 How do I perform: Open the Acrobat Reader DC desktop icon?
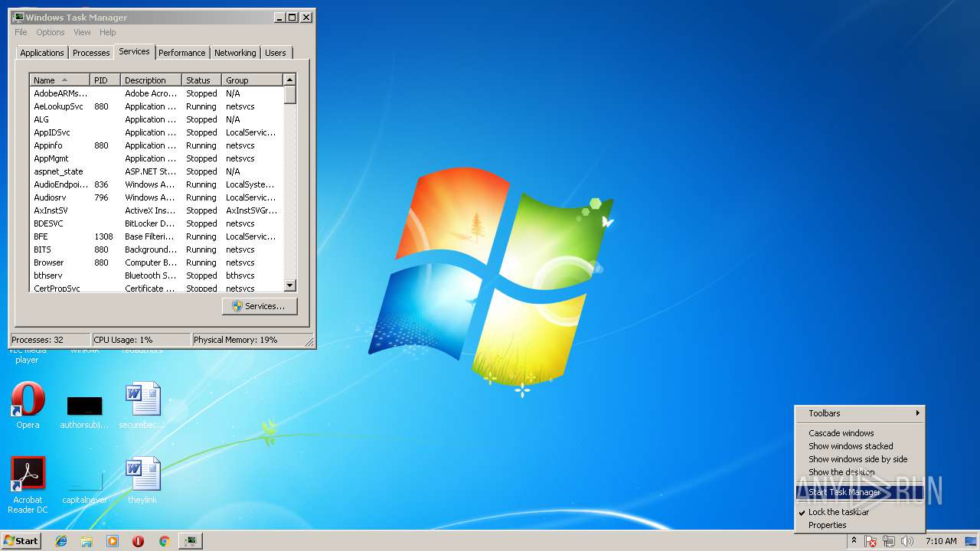[x=28, y=485]
